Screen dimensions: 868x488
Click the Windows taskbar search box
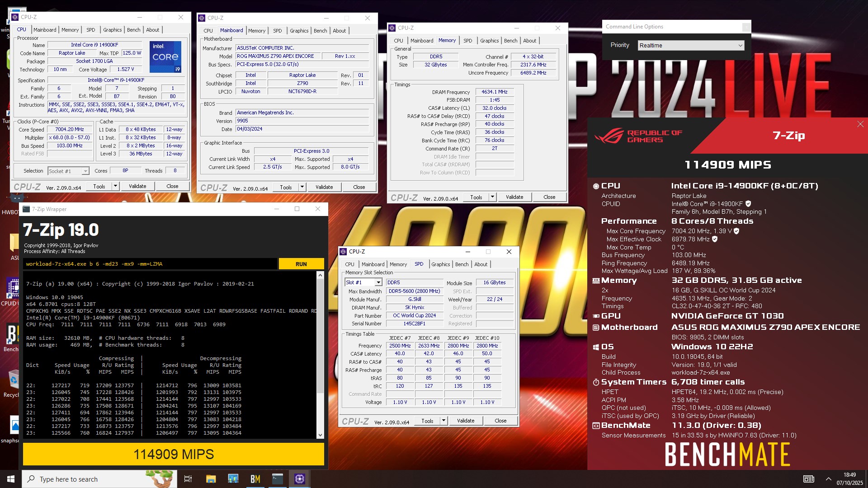coord(99,479)
